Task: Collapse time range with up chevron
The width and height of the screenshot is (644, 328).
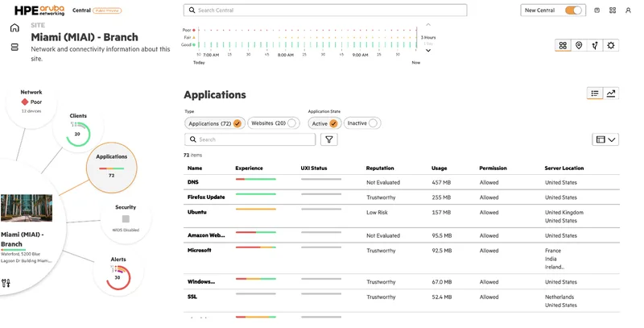Action: click(428, 25)
